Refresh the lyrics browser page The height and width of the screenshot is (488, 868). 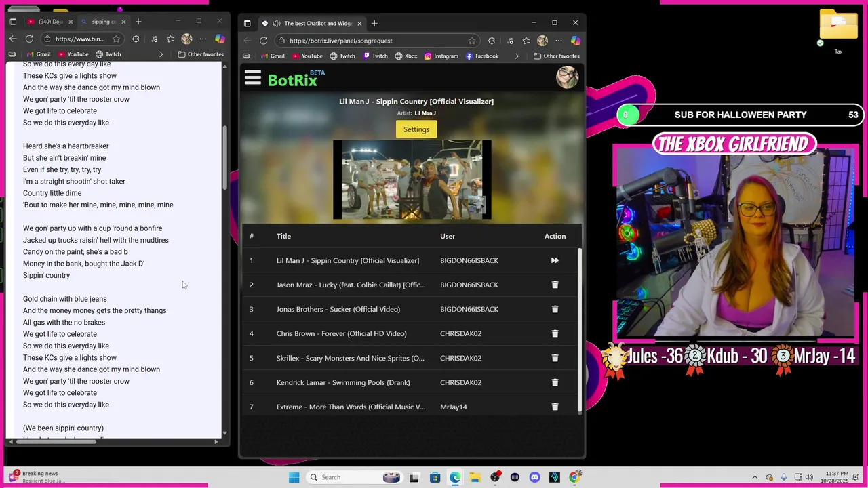coord(29,39)
